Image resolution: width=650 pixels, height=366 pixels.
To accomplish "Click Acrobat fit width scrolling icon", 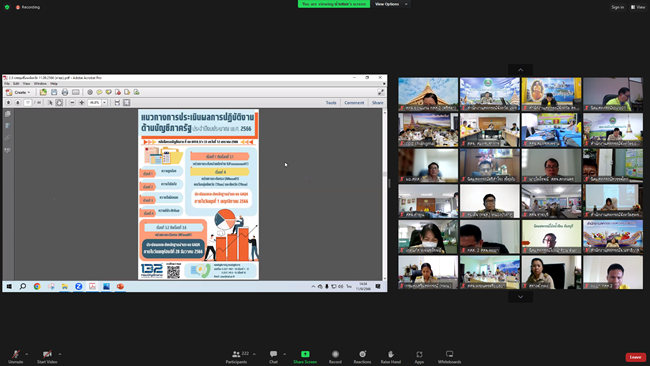I will 117,102.
